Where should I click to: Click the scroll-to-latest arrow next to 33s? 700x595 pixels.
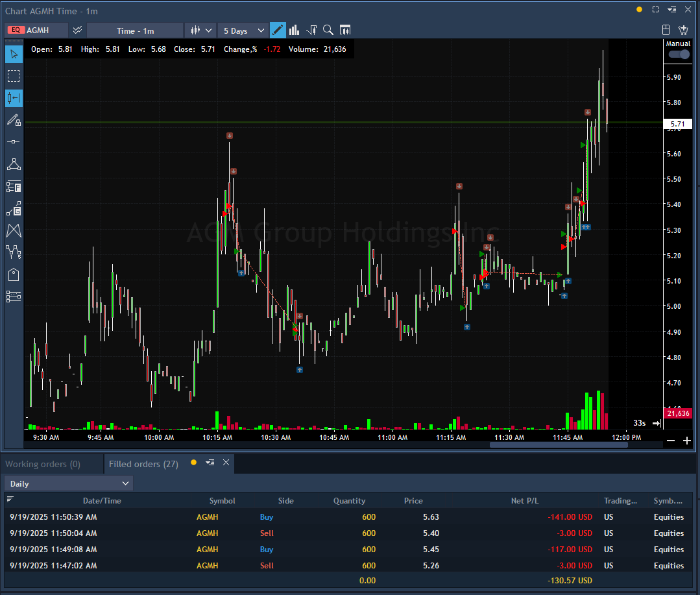click(657, 423)
